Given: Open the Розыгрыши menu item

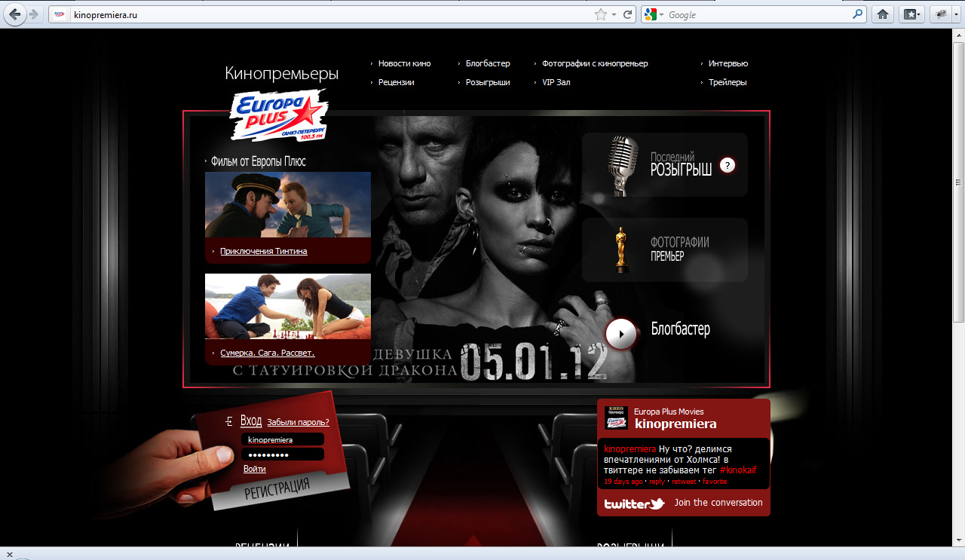Looking at the screenshot, I should pos(488,82).
